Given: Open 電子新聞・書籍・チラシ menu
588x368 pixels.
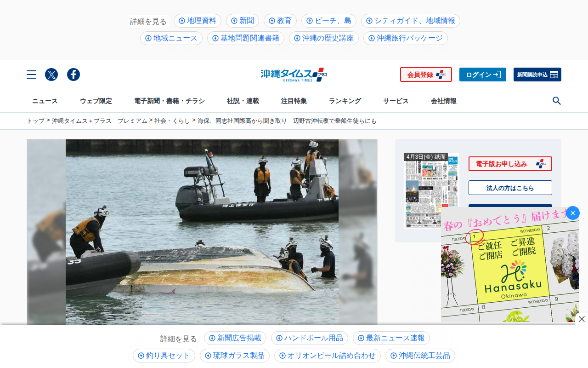Looking at the screenshot, I should (x=170, y=101).
